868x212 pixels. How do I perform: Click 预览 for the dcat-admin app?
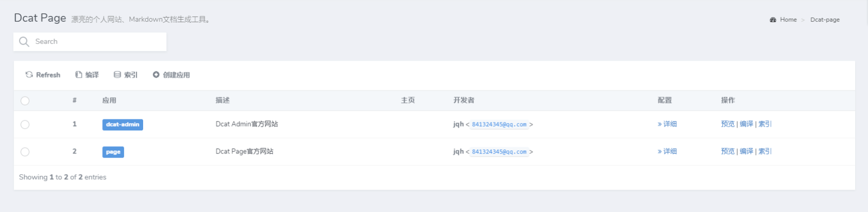pos(727,124)
